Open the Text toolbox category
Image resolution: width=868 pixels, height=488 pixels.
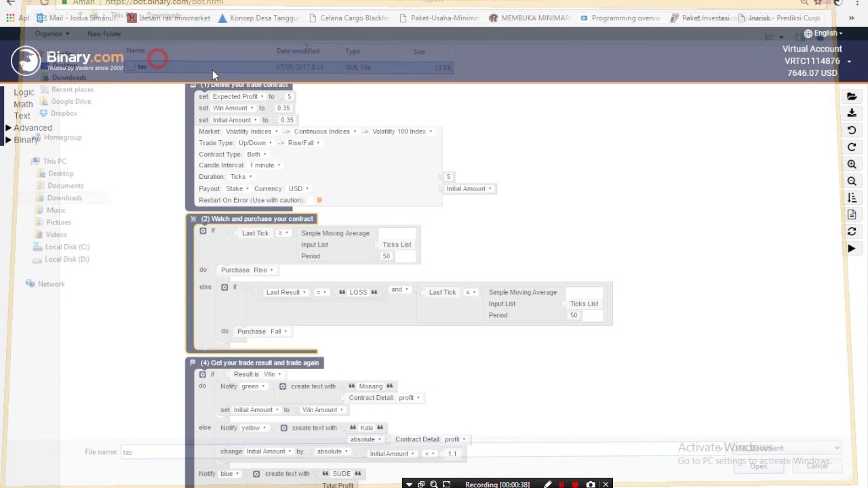click(22, 116)
